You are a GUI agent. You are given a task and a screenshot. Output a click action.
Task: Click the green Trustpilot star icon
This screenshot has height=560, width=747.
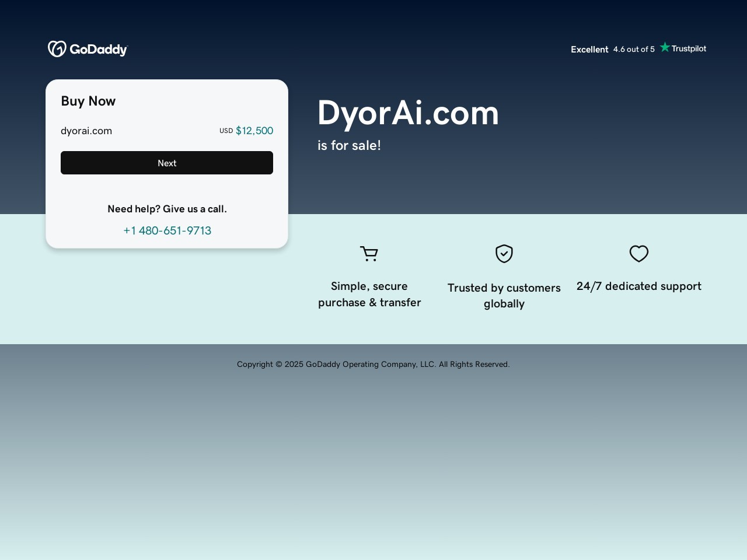[665, 48]
